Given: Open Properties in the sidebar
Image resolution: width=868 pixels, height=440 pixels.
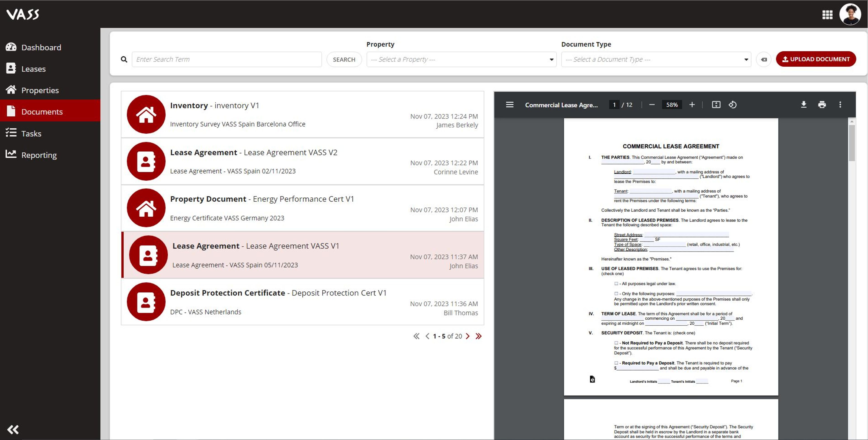Looking at the screenshot, I should (50, 90).
